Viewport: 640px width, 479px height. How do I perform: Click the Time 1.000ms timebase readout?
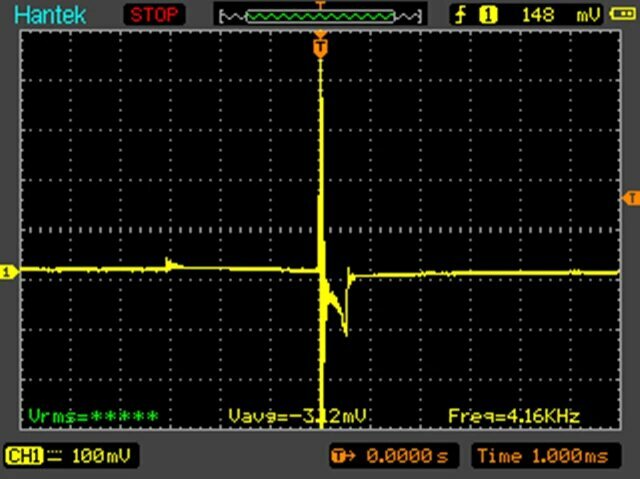(543, 456)
